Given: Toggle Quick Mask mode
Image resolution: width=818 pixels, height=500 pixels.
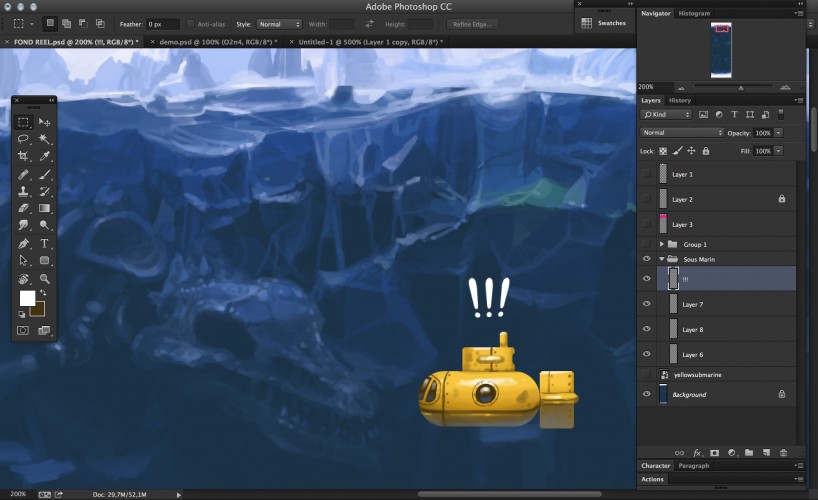Looking at the screenshot, I should (x=23, y=330).
